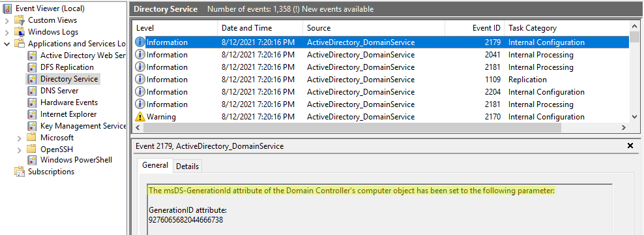Open Internet Explorer log in tree
644x235 pixels.
pyautogui.click(x=68, y=114)
